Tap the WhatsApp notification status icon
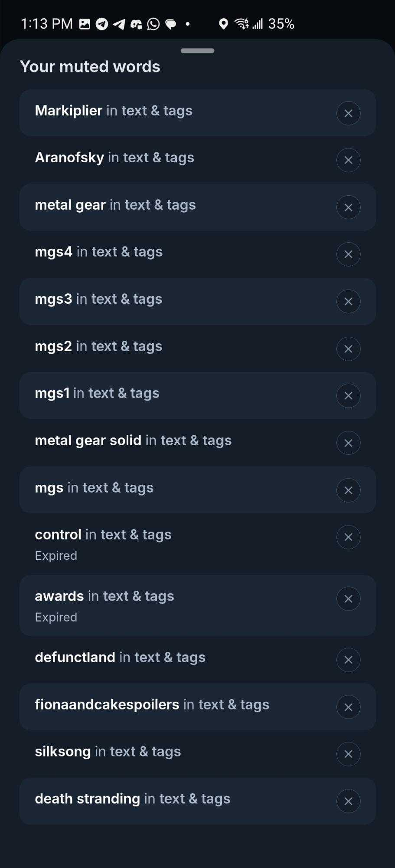395x868 pixels. pos(153,24)
